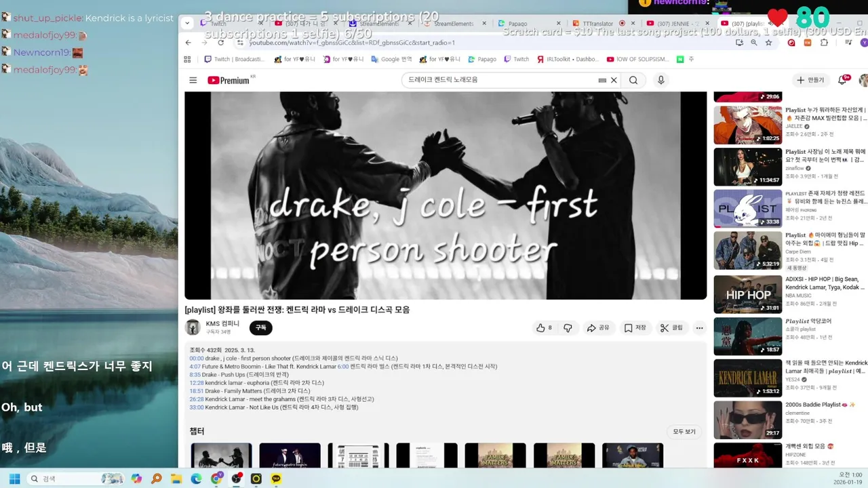Open the Google 번역 bookmark
Image resolution: width=868 pixels, height=488 pixels.
point(391,60)
